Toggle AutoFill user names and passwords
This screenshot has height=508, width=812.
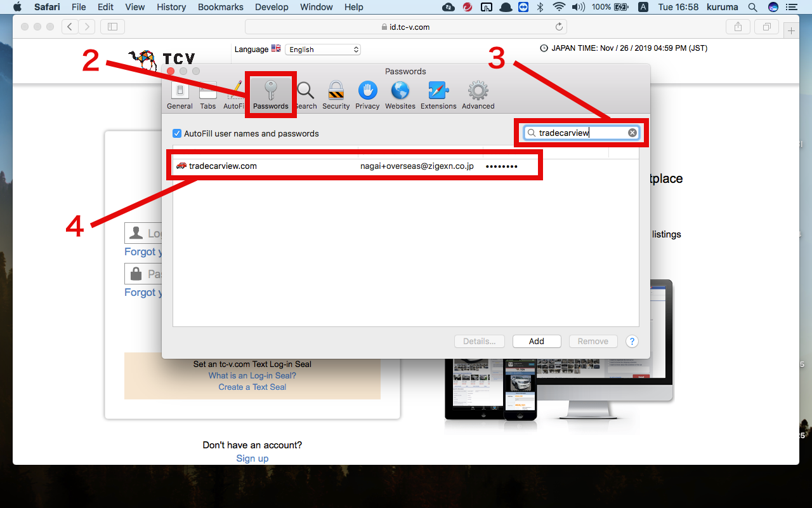point(178,134)
